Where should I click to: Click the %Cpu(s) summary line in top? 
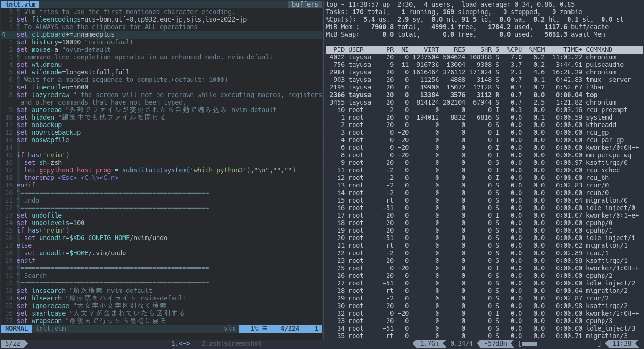(475, 19)
